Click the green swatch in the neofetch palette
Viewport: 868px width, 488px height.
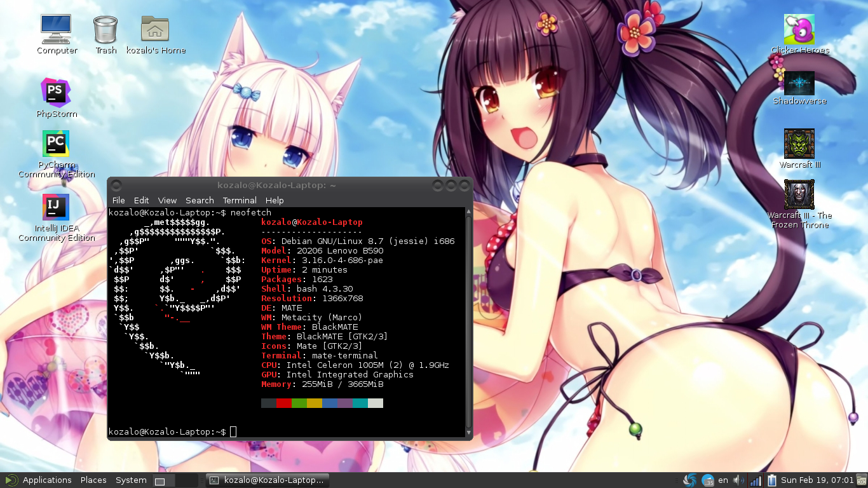(x=299, y=403)
